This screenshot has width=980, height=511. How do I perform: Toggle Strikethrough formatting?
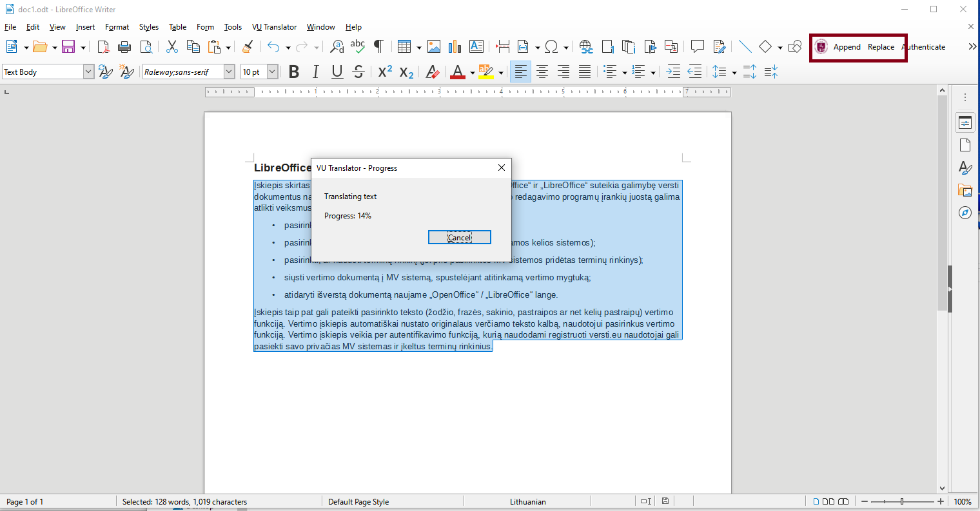tap(358, 72)
